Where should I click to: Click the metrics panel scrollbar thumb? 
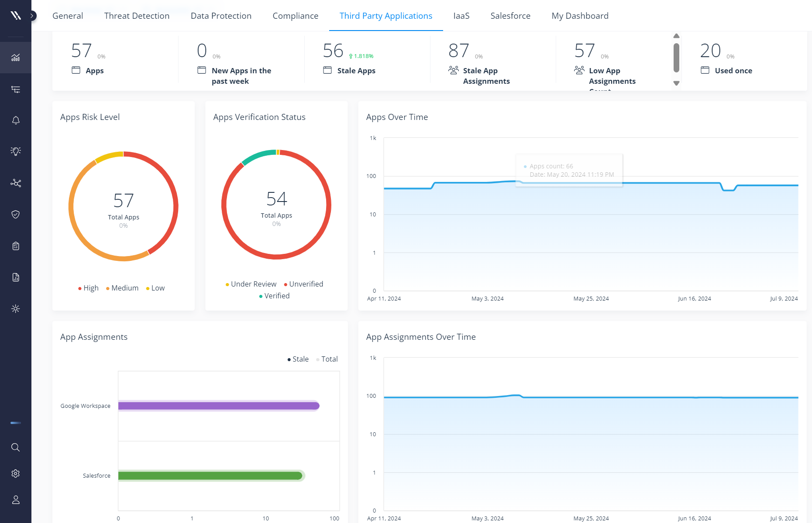(676, 58)
